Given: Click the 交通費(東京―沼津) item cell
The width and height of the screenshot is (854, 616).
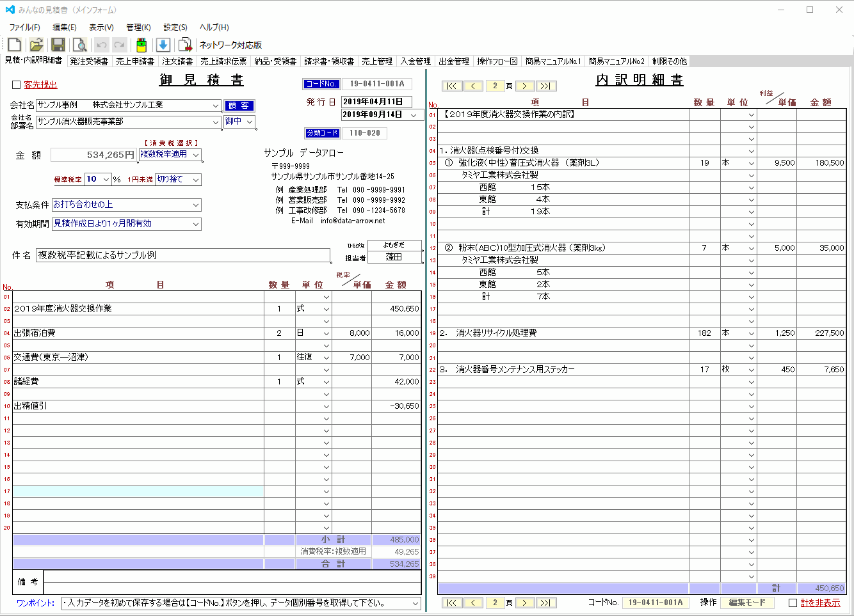Looking at the screenshot, I should coord(138,358).
